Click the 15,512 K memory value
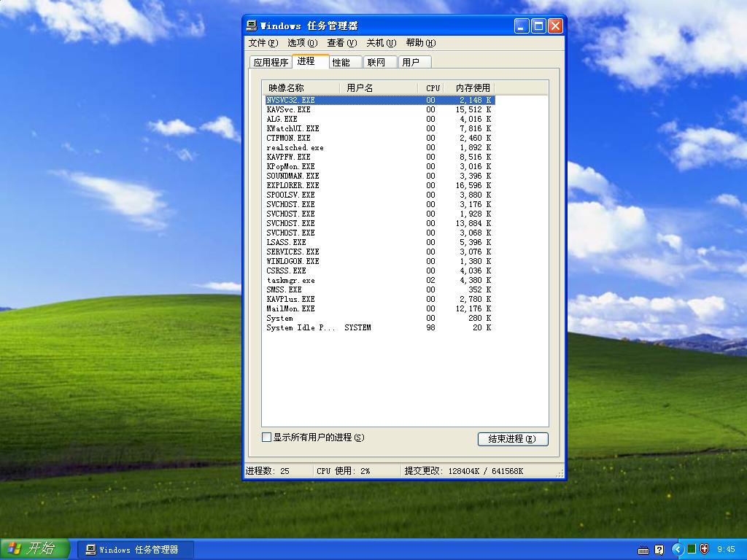This screenshot has height=560, width=747. pos(473,109)
